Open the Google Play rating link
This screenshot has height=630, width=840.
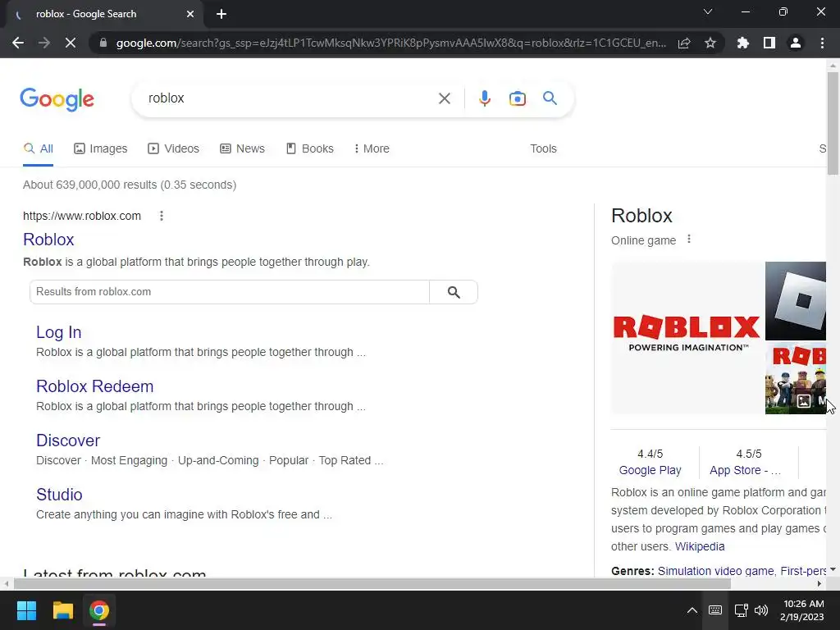[650, 470]
